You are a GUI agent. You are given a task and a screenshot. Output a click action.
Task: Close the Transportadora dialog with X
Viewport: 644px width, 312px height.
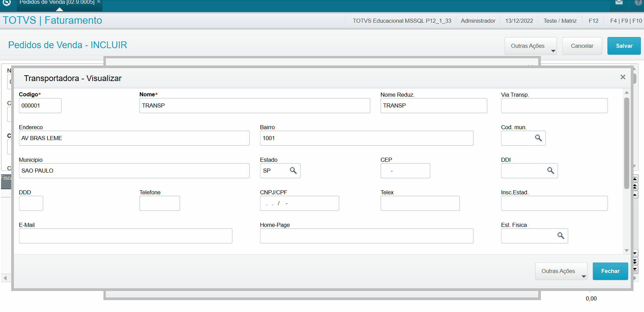(623, 77)
